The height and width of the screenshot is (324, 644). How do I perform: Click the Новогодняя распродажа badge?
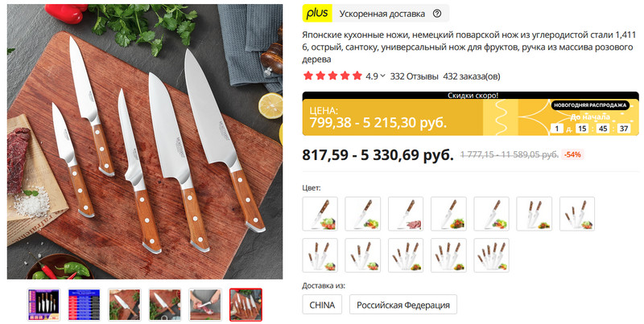(590, 105)
